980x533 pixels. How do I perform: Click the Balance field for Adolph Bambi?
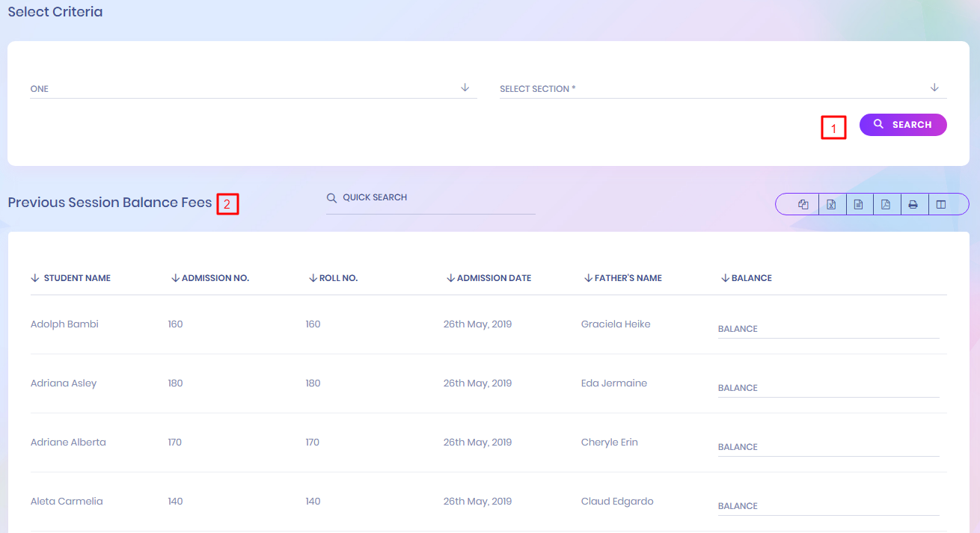(x=828, y=329)
